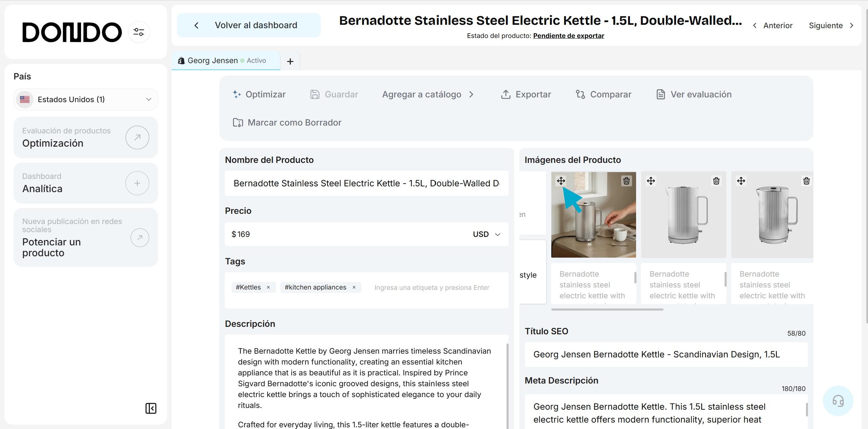This screenshot has width=868, height=429.
Task: Go back with Volver al dashboard
Action: (249, 25)
